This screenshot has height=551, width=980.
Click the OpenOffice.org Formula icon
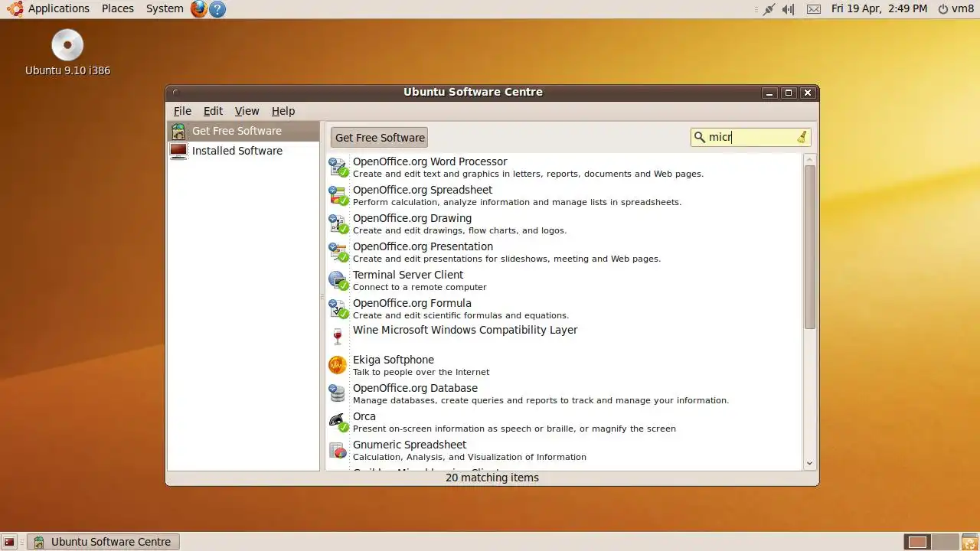338,308
